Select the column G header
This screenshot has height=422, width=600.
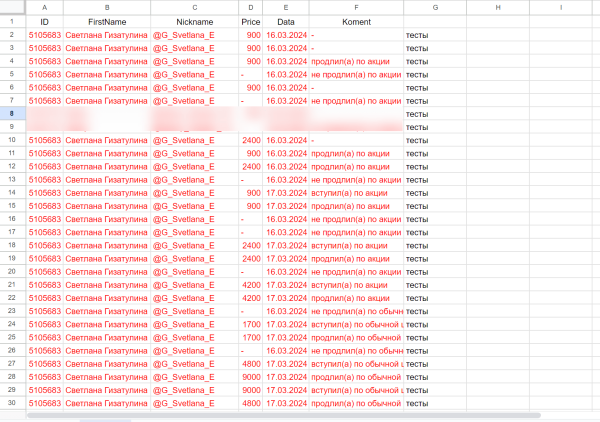pos(436,8)
